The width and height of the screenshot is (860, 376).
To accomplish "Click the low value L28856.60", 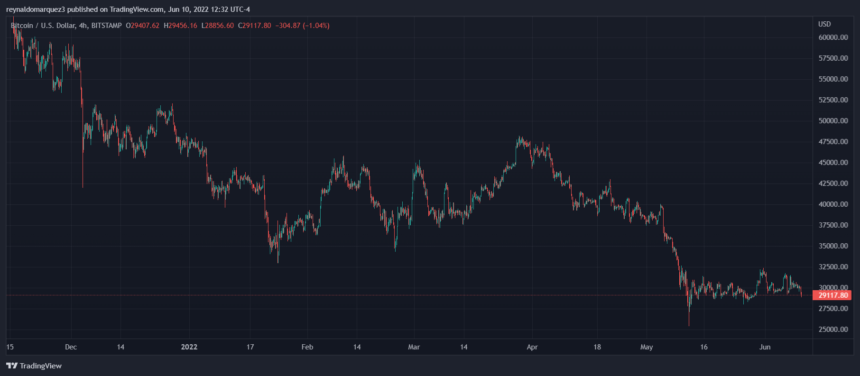I will point(217,25).
